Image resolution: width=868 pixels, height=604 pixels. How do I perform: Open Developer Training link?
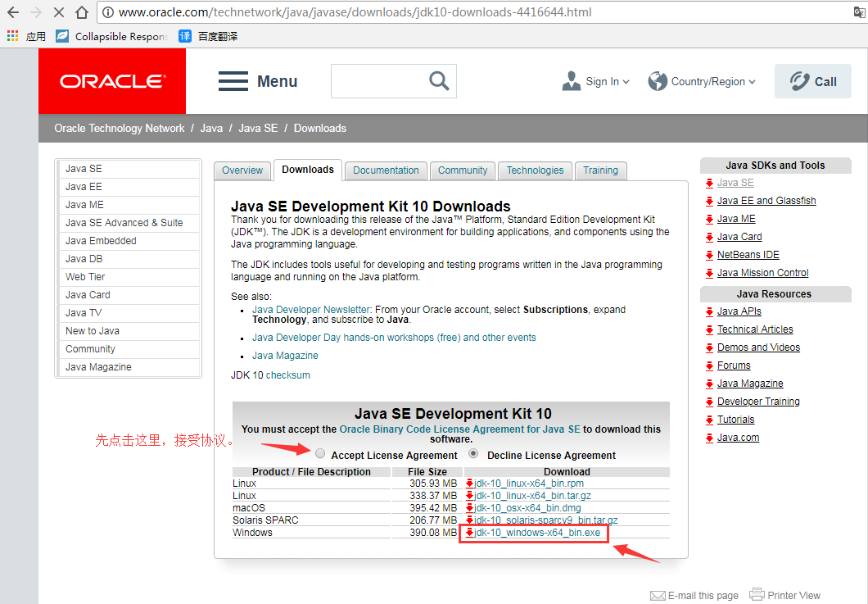click(x=758, y=402)
